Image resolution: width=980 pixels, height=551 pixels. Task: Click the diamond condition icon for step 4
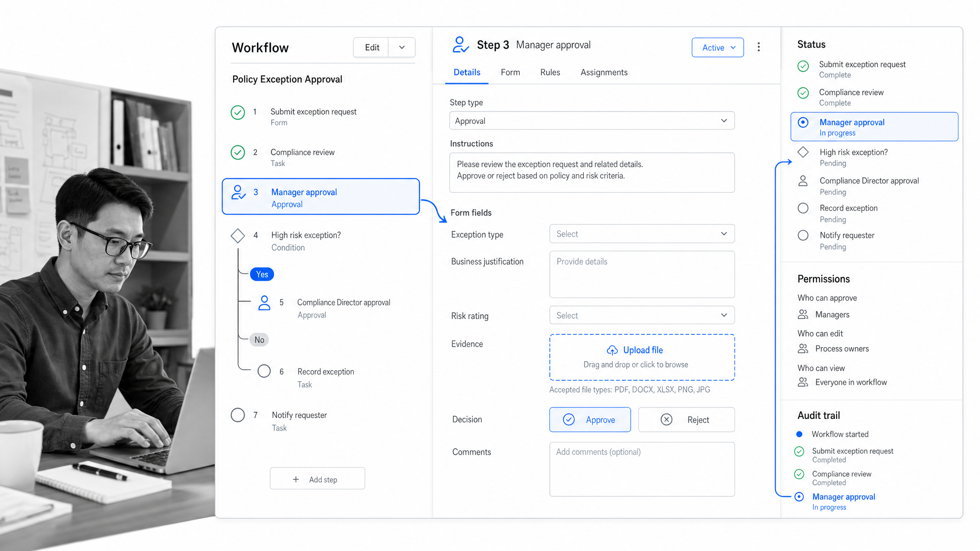pyautogui.click(x=238, y=235)
